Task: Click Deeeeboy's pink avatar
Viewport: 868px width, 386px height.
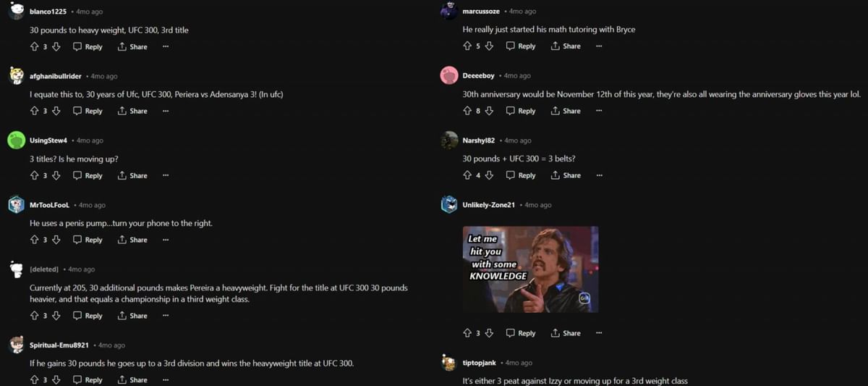Action: pos(449,75)
